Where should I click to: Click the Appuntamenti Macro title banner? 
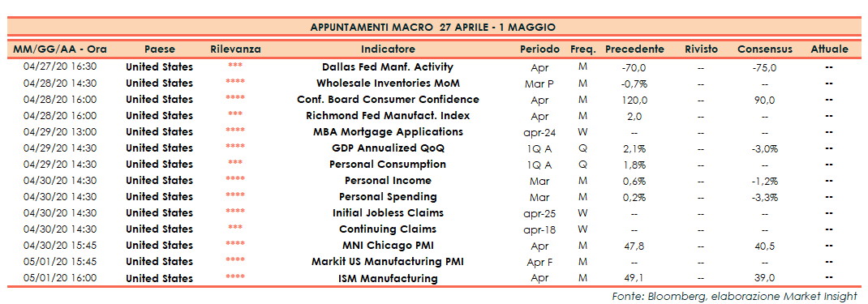coord(433,27)
